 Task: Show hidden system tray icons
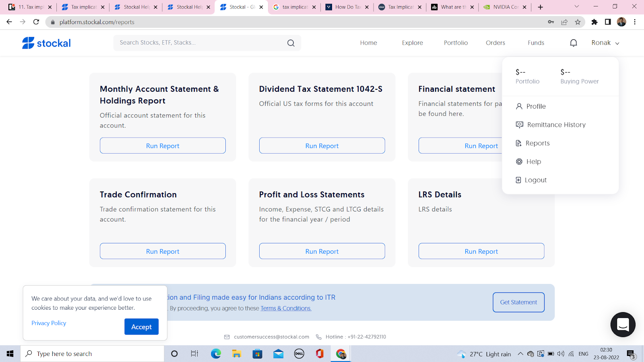tap(520, 354)
